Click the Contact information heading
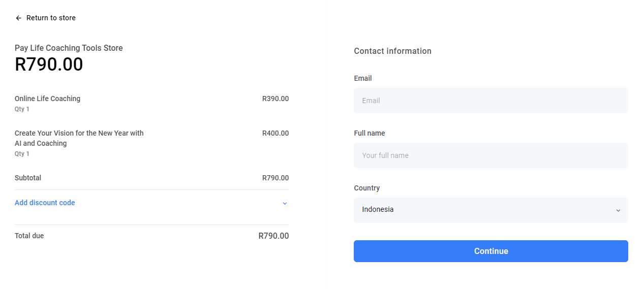The height and width of the screenshot is (289, 644). pyautogui.click(x=392, y=51)
